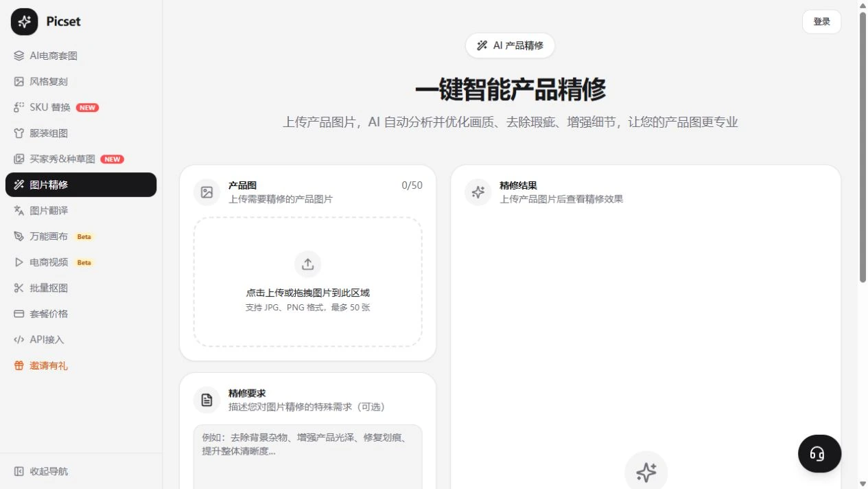Screen dimensions: 868x489
Task: Click the NEW badge next to SKU 替换
Action: click(87, 108)
